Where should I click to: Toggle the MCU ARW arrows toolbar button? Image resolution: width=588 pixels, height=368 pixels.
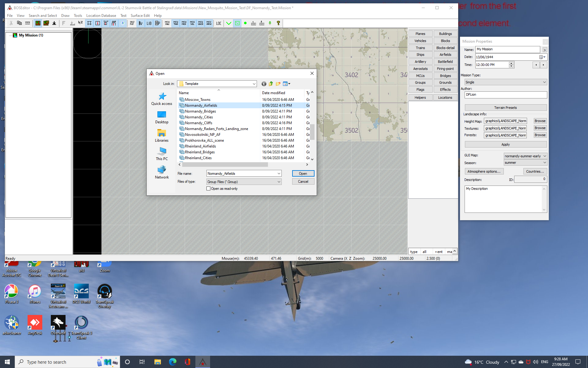209,23
